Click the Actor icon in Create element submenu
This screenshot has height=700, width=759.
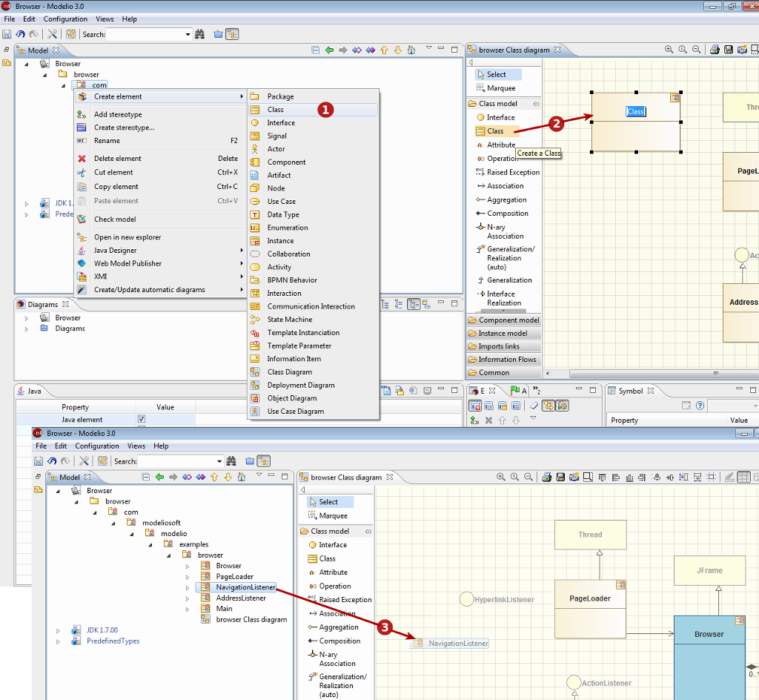(254, 149)
